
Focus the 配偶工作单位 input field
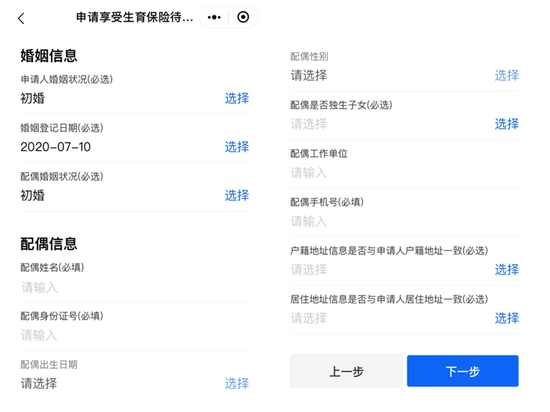click(x=404, y=173)
